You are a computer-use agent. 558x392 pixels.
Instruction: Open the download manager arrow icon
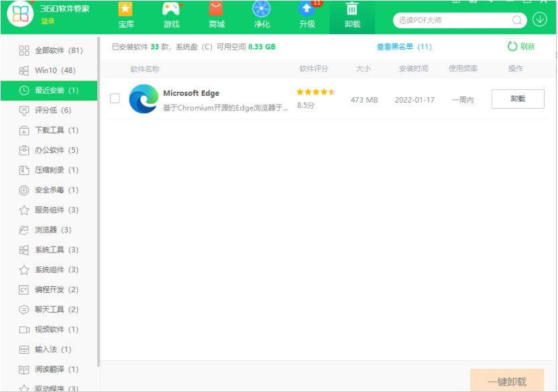pos(540,19)
